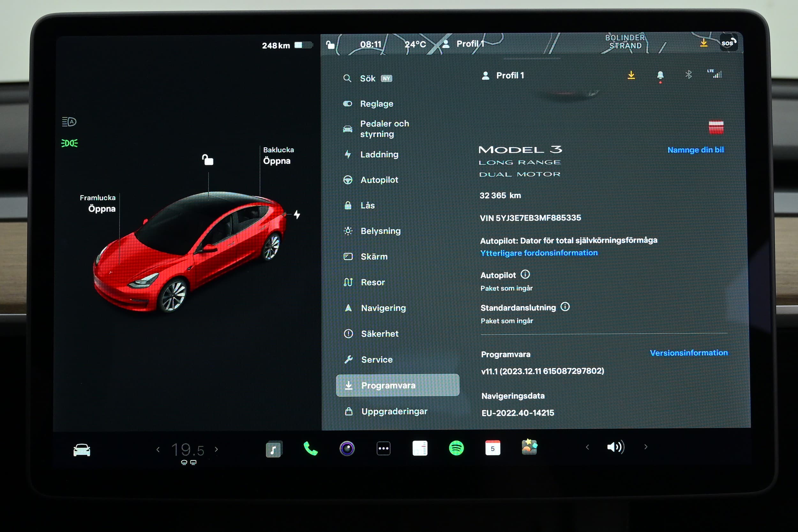Screen dimensions: 798x532
Task: Tap the 19.5 temperature setting
Action: [x=188, y=450]
